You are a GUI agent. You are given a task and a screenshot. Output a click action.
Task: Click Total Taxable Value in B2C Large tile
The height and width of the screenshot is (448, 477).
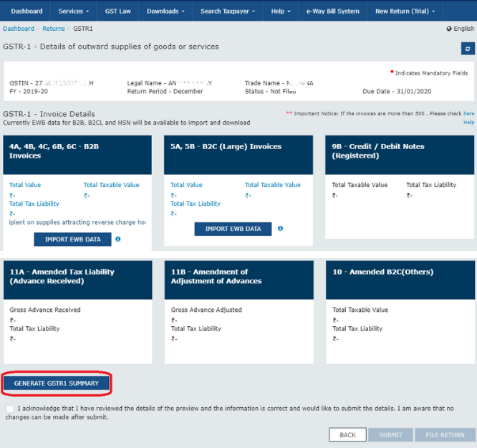tap(273, 185)
